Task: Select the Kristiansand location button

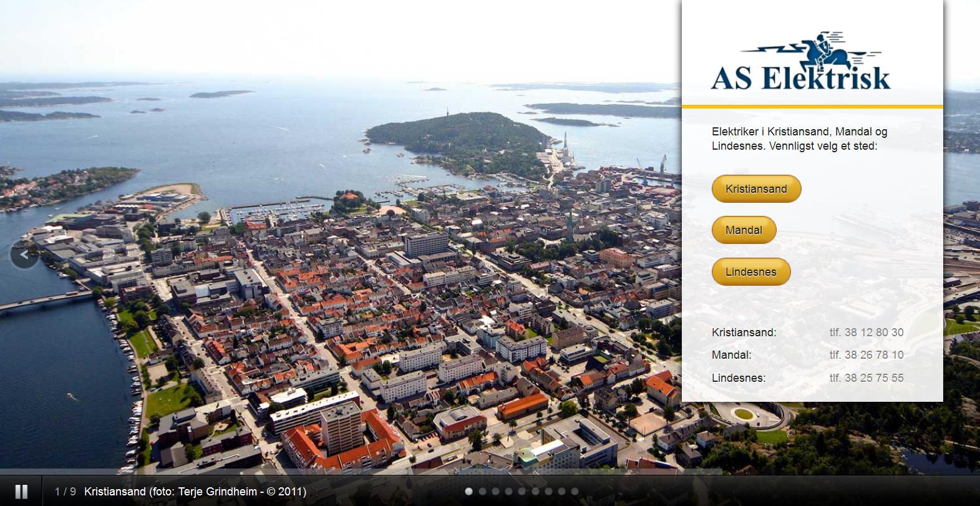Action: pyautogui.click(x=756, y=189)
